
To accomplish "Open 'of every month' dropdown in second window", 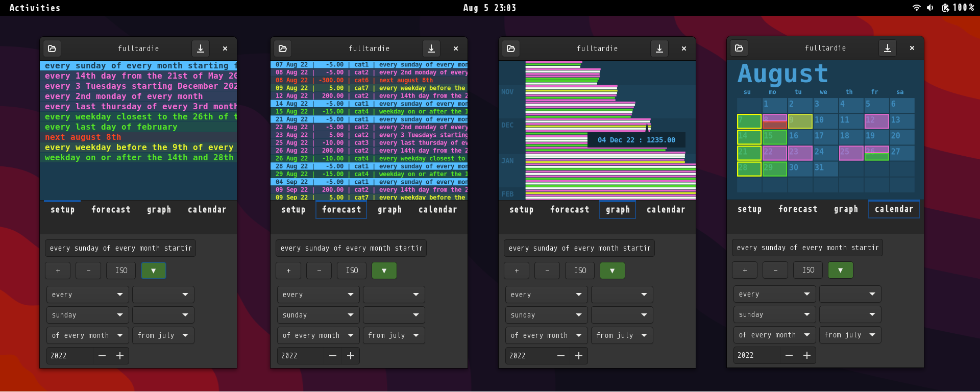I will pos(318,335).
